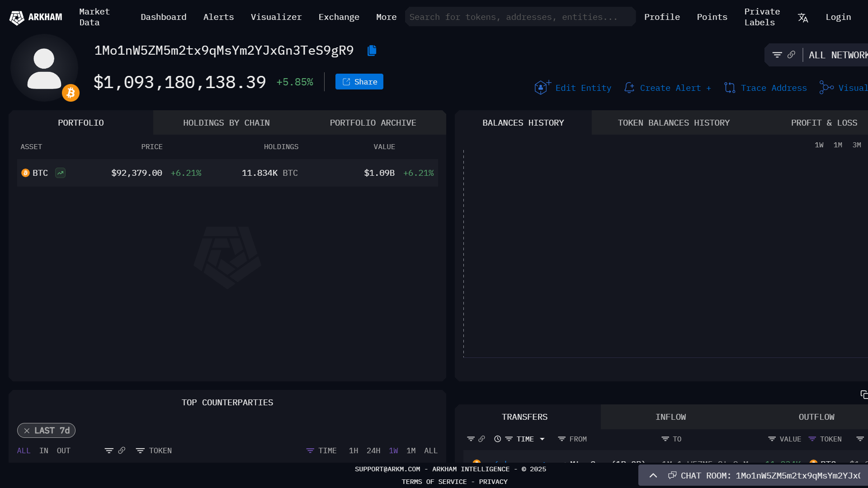Open the Points page
The image size is (868, 488).
712,17
